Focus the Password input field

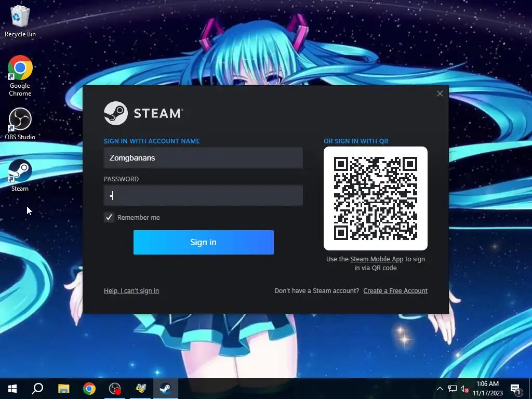click(203, 195)
